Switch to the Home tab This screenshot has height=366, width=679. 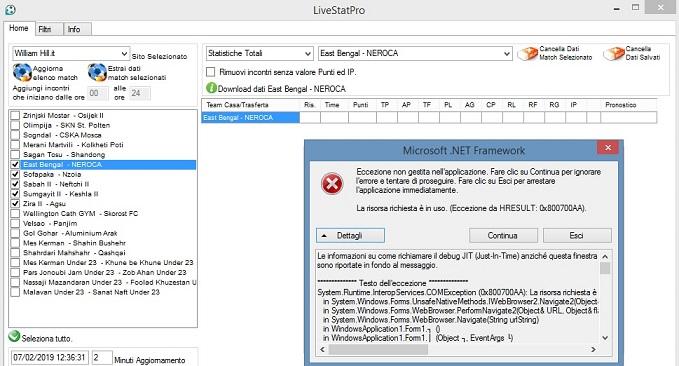pos(19,28)
